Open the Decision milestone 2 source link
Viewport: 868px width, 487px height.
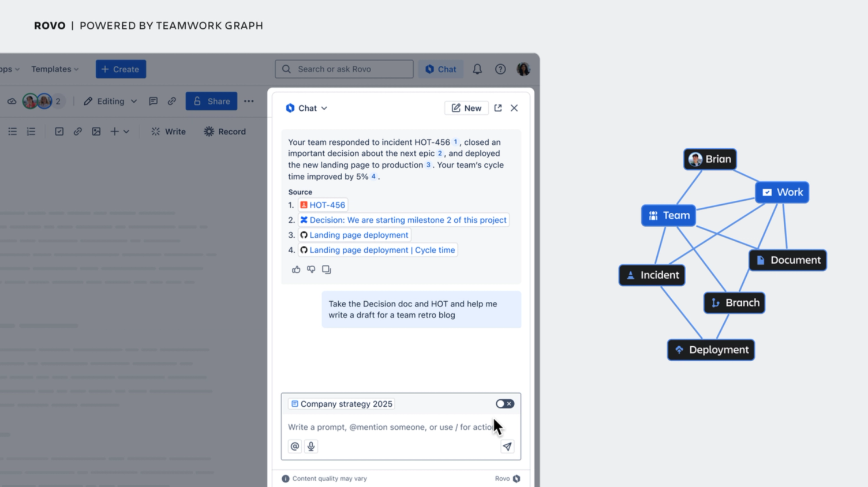(x=403, y=220)
